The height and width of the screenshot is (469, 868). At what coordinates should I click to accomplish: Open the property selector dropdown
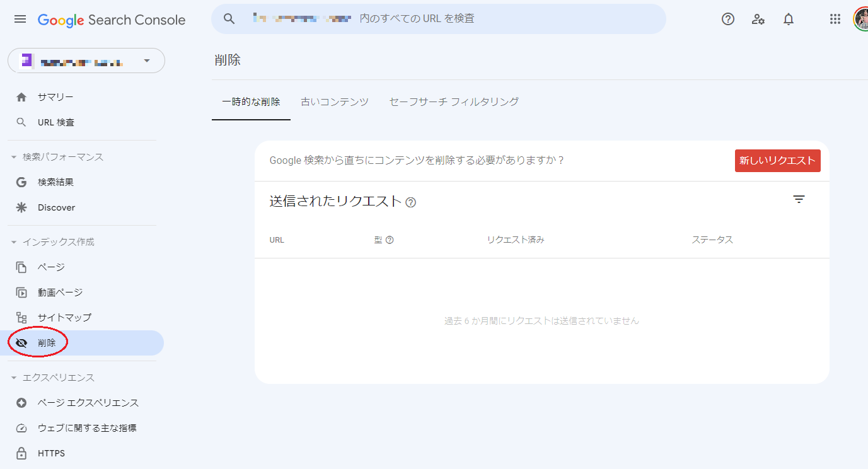tap(146, 61)
